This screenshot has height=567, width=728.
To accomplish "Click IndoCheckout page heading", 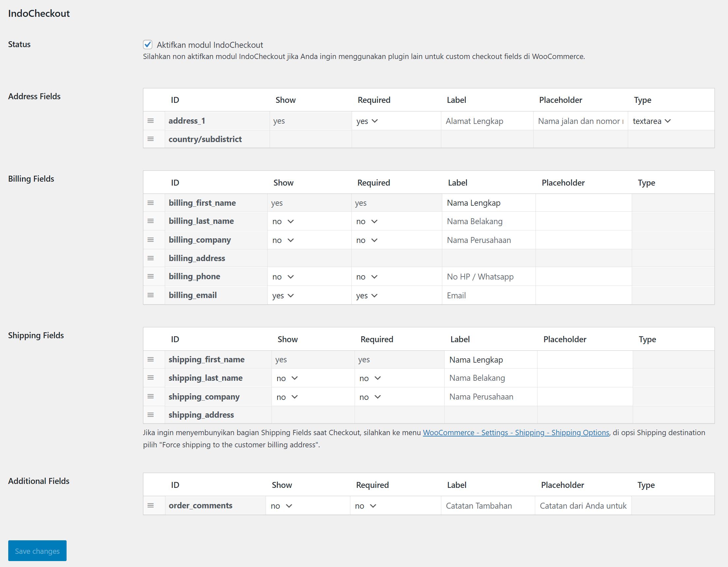I will [x=39, y=13].
